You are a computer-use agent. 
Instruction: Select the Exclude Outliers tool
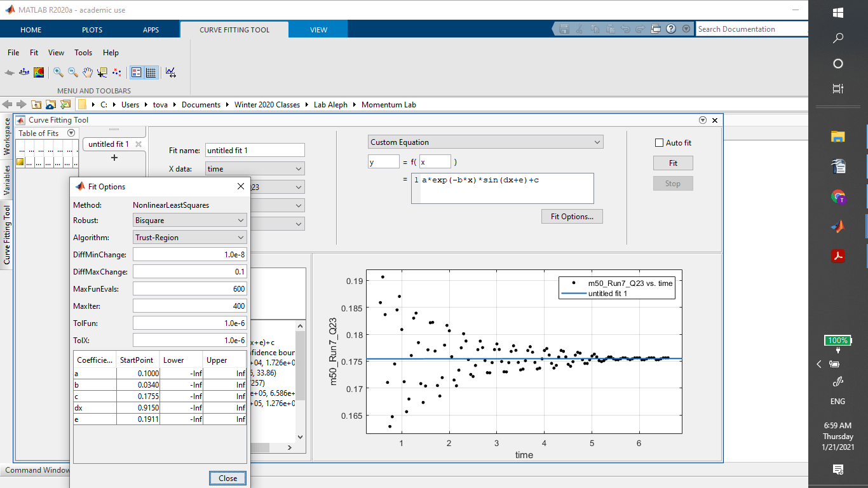[x=116, y=72]
